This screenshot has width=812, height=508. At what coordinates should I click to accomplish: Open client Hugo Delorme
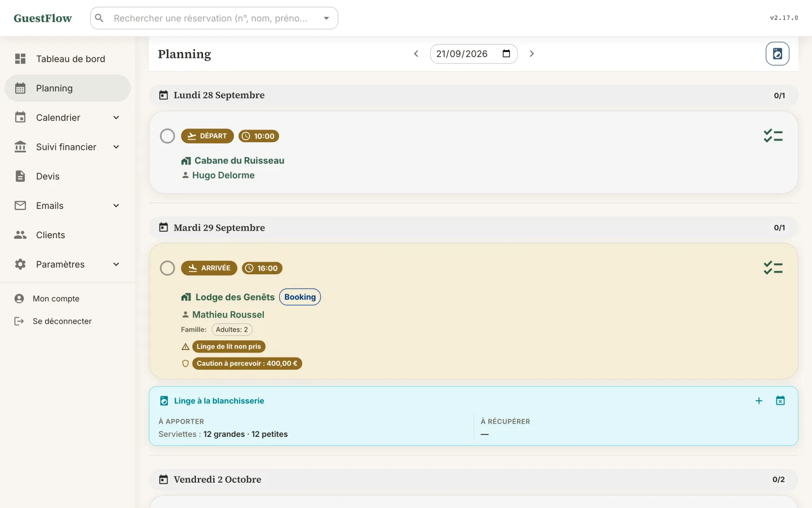coord(223,175)
